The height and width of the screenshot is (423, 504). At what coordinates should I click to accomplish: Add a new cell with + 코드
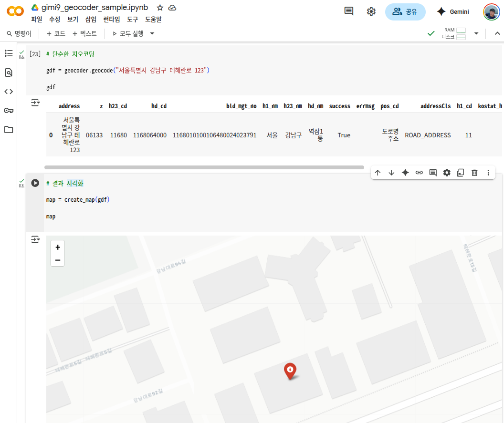click(56, 33)
